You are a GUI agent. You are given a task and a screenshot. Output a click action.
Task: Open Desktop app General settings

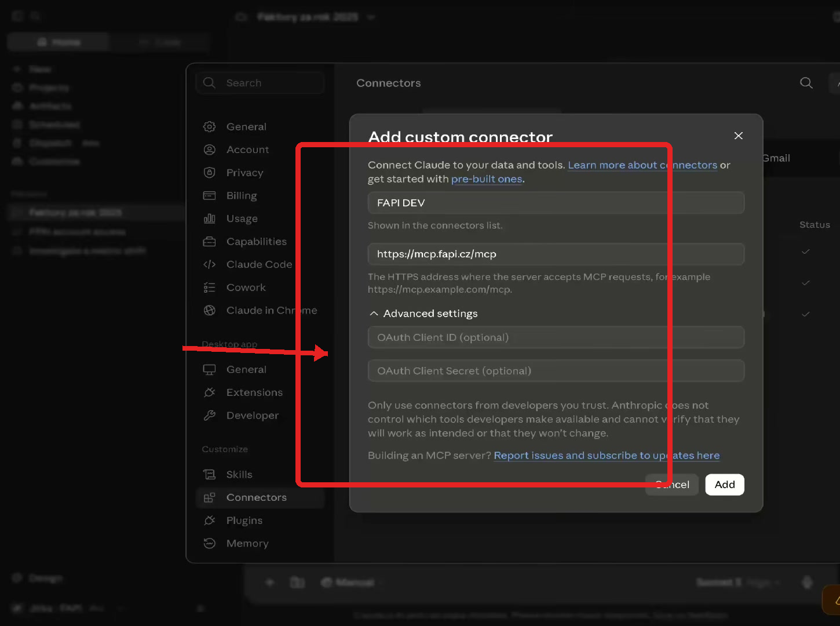(x=246, y=370)
